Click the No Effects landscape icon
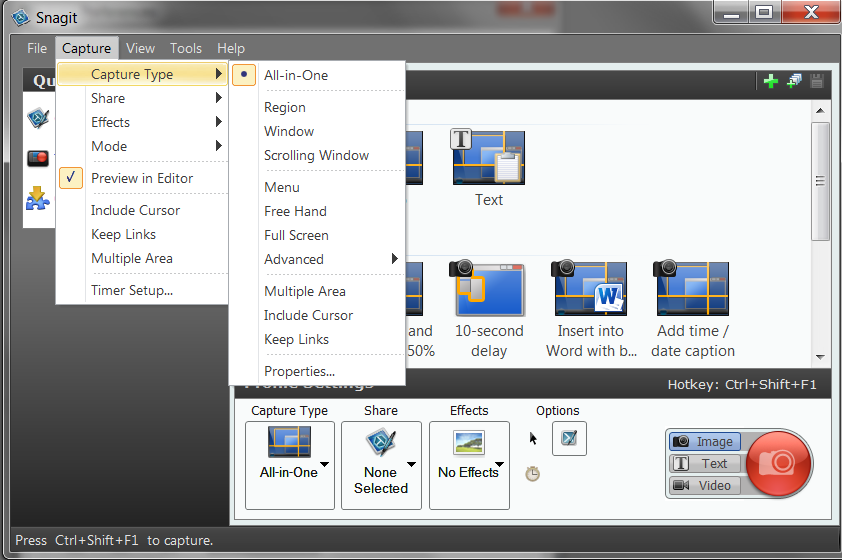Viewport: 842px width, 560px height. pyautogui.click(x=469, y=442)
